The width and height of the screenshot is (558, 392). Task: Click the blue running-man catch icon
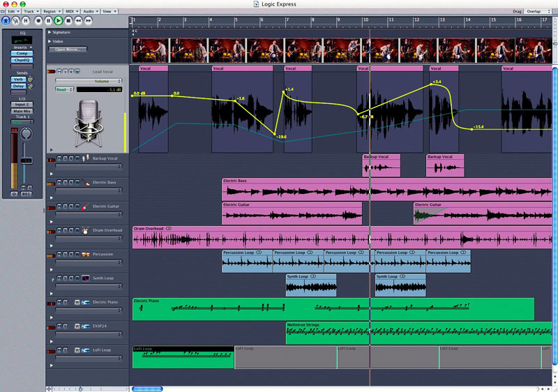pyautogui.click(x=6, y=21)
